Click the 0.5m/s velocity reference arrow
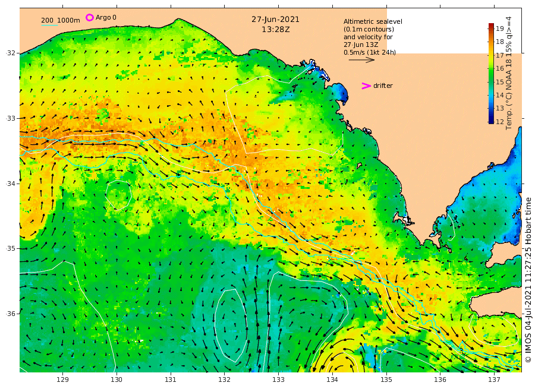The image size is (535, 392). click(361, 60)
